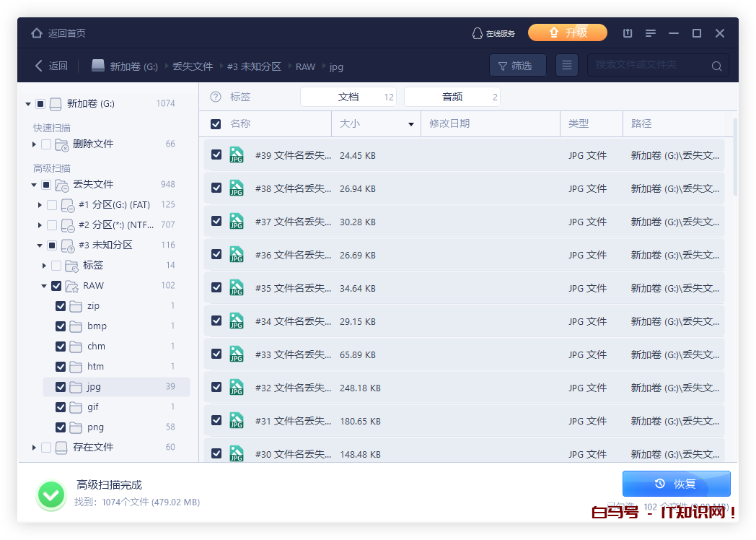The image size is (756, 540).
Task: Open the 大小 sort dropdown arrow
Action: pos(410,123)
